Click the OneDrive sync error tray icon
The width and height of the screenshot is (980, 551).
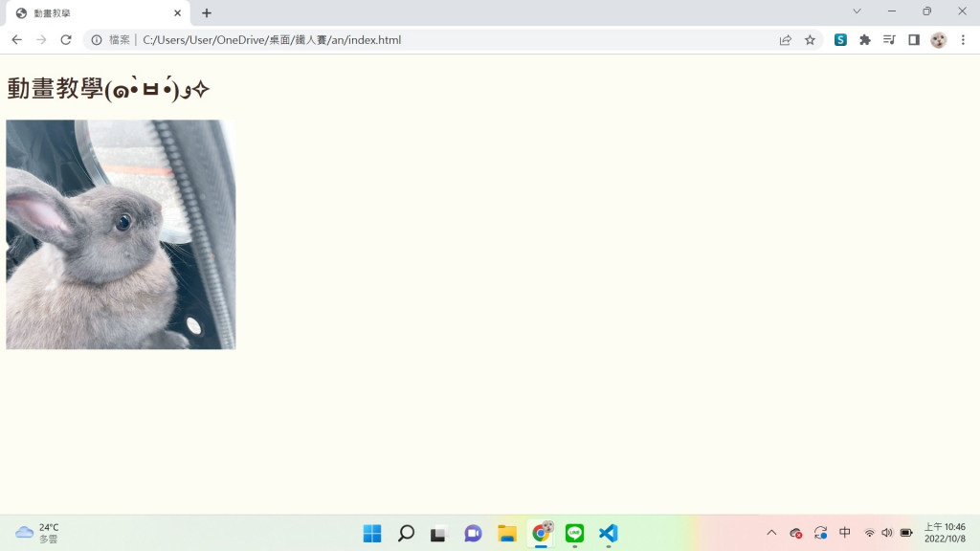click(795, 533)
